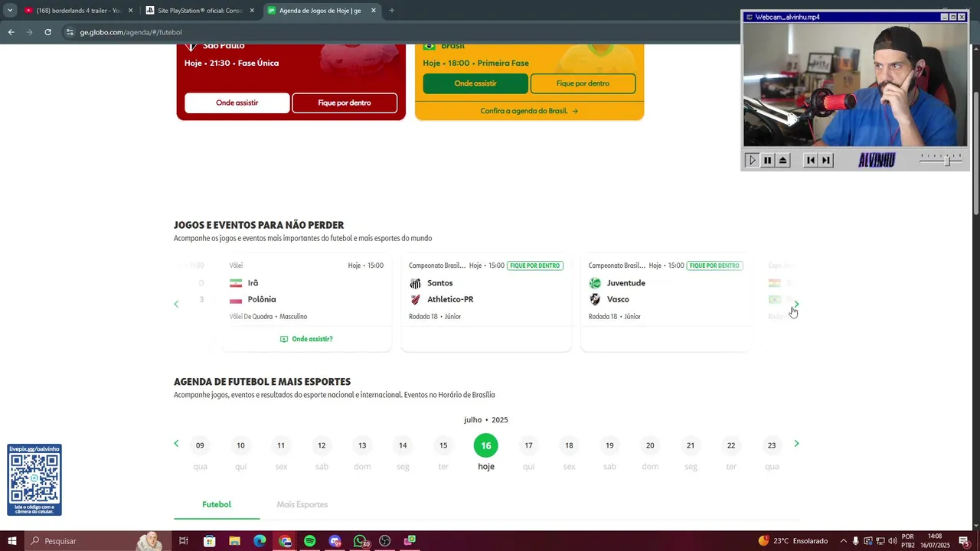
Task: Expand hidden system tray icons
Action: coord(843,541)
